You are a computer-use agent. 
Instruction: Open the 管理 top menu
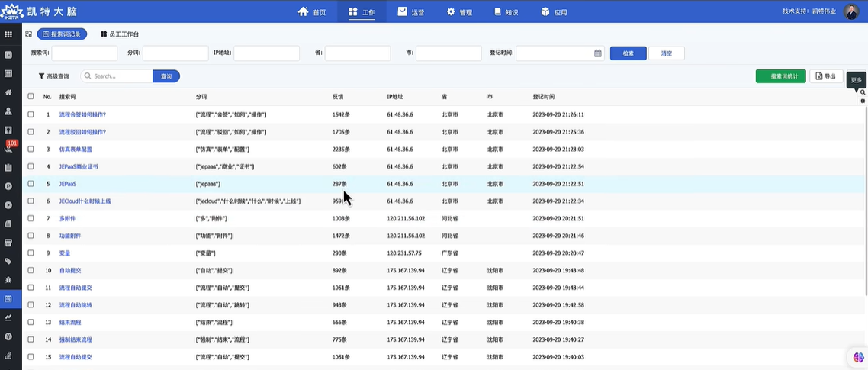pos(459,11)
